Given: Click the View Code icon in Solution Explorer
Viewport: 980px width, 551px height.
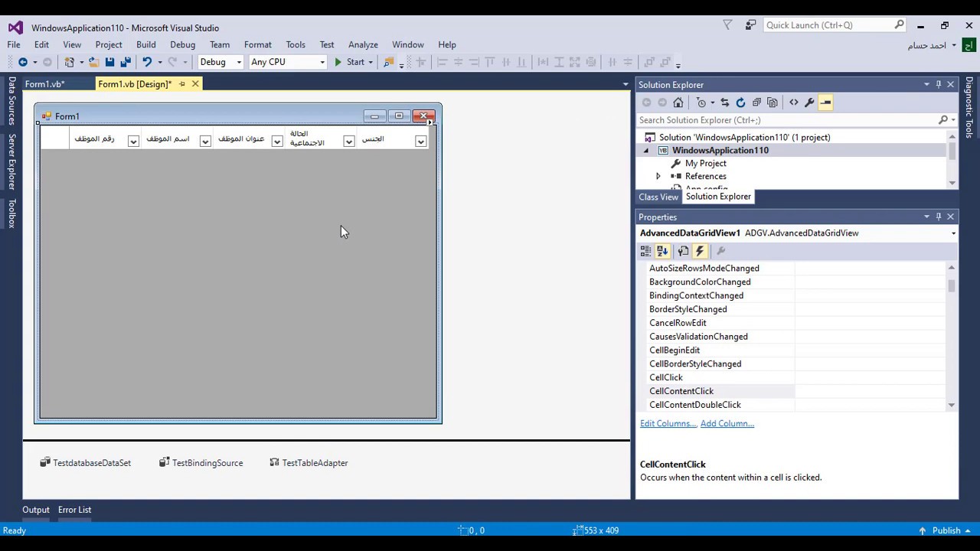Looking at the screenshot, I should click(793, 103).
